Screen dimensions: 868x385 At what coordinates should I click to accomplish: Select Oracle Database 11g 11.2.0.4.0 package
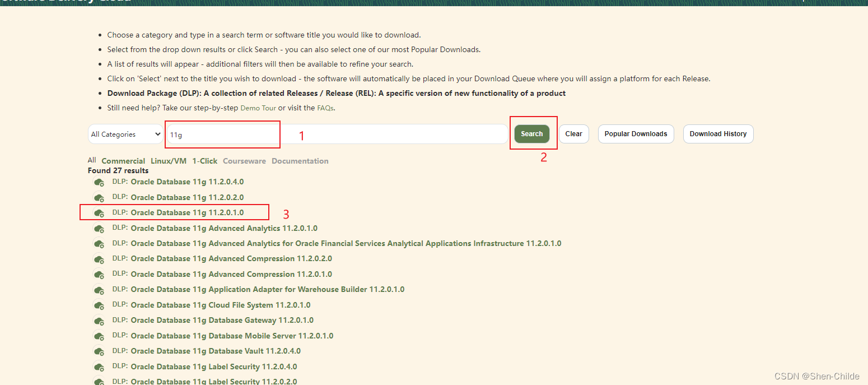[187, 182]
